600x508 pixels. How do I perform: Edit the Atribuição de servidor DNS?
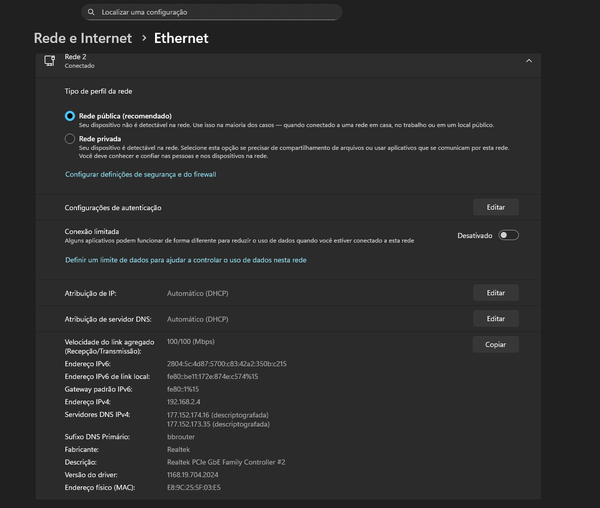[495, 318]
